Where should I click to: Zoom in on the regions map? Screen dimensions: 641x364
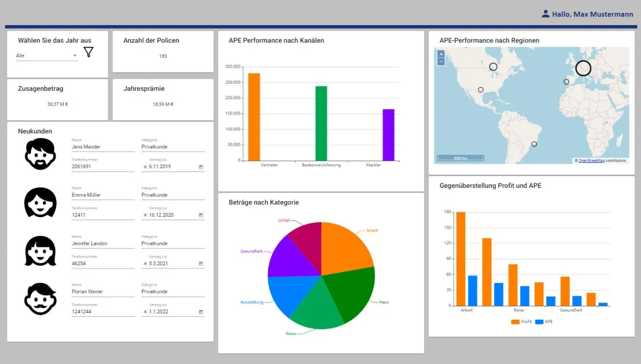[x=441, y=54]
